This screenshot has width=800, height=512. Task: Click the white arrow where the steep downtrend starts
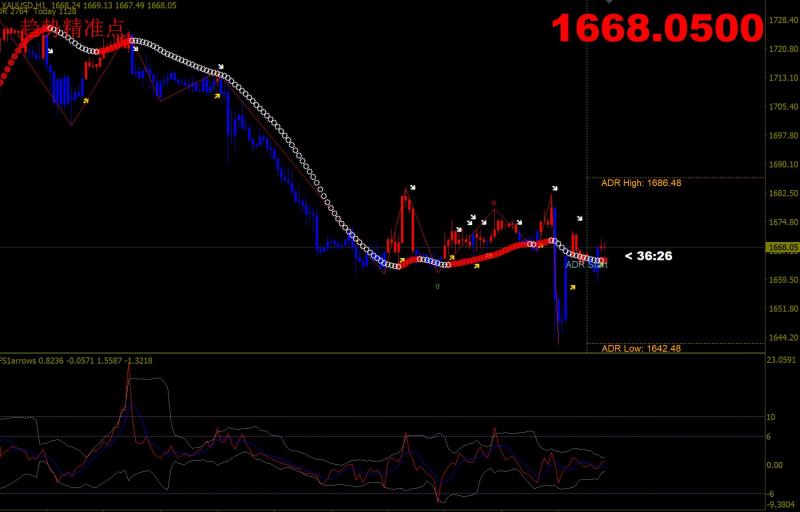click(x=221, y=67)
